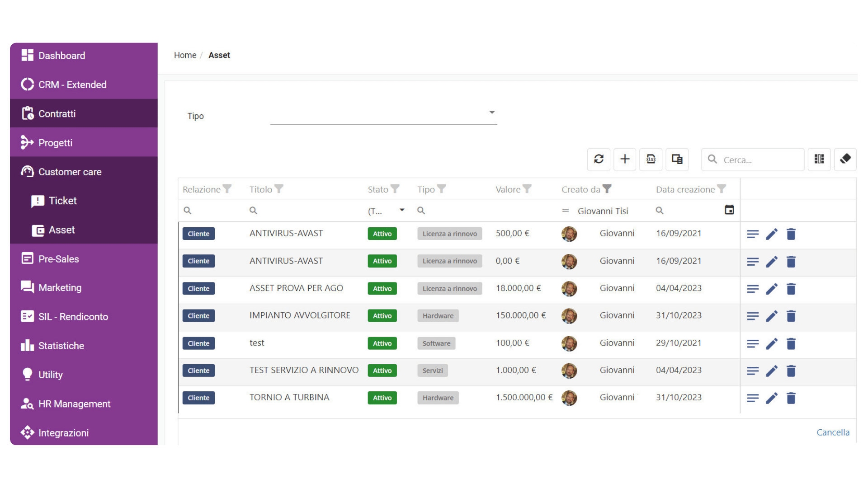
Task: Click the Cancella link
Action: pyautogui.click(x=833, y=432)
